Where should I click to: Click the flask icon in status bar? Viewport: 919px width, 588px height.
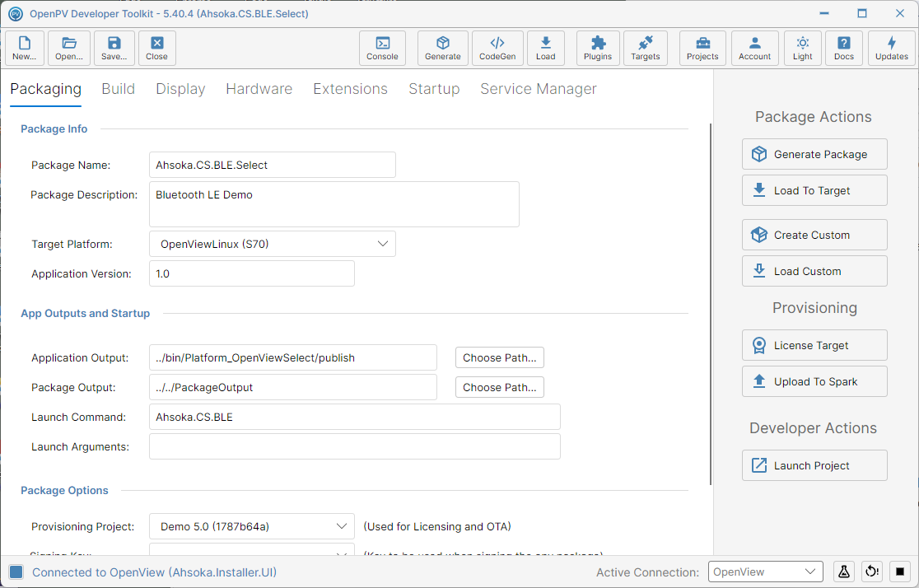[x=844, y=572]
